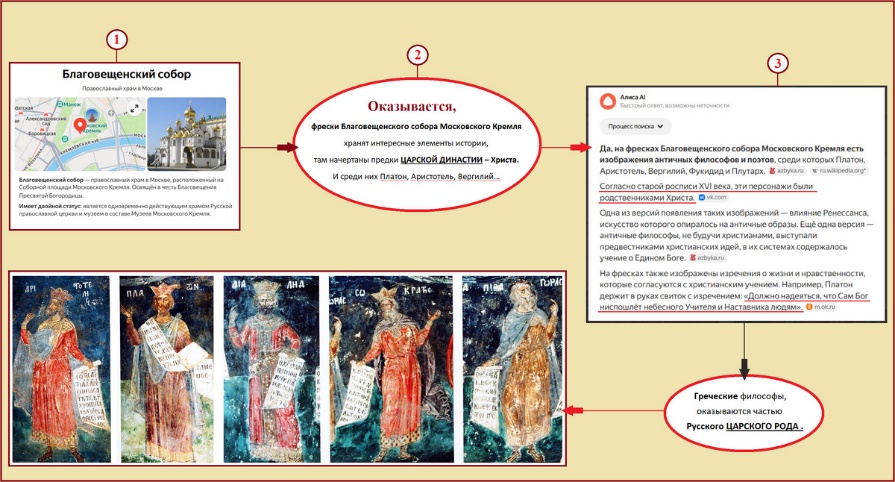Open the azbyka.ru source after Плутарх
Image resolution: width=895 pixels, height=482 pixels.
tap(787, 171)
